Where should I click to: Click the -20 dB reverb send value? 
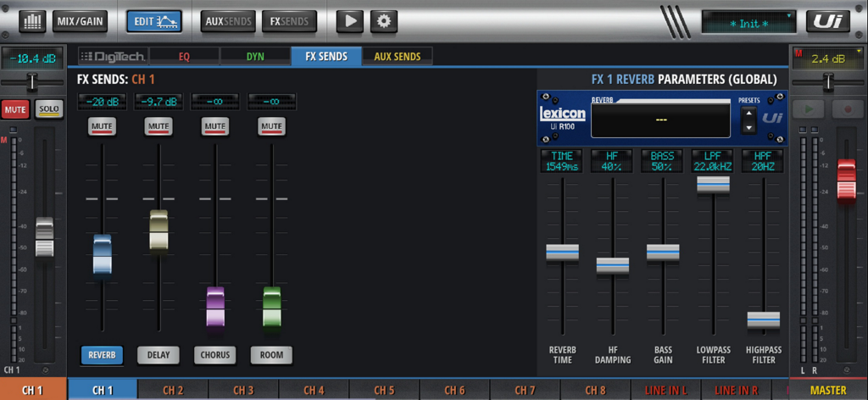(102, 102)
